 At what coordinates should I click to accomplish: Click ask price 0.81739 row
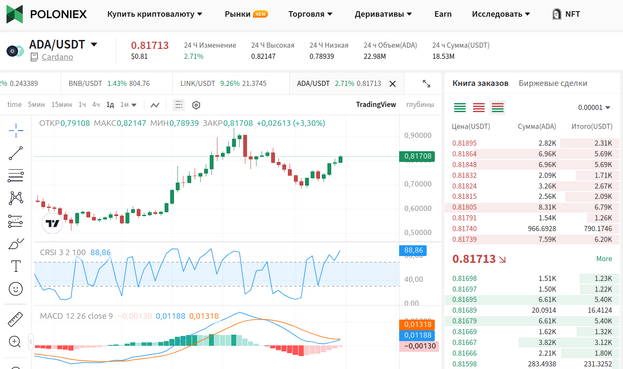[532, 239]
